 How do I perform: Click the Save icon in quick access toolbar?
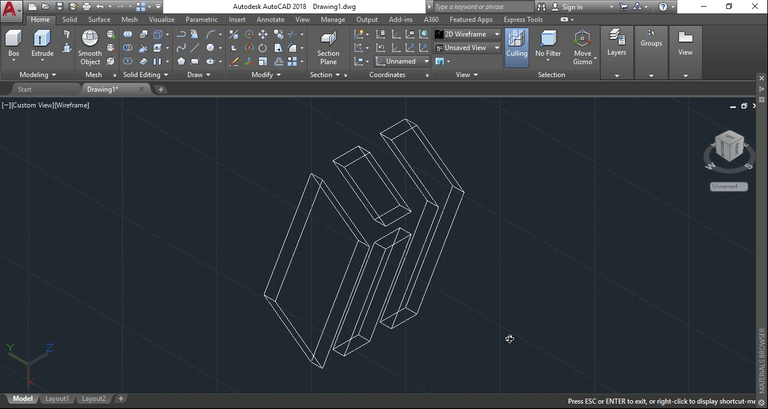[x=59, y=7]
